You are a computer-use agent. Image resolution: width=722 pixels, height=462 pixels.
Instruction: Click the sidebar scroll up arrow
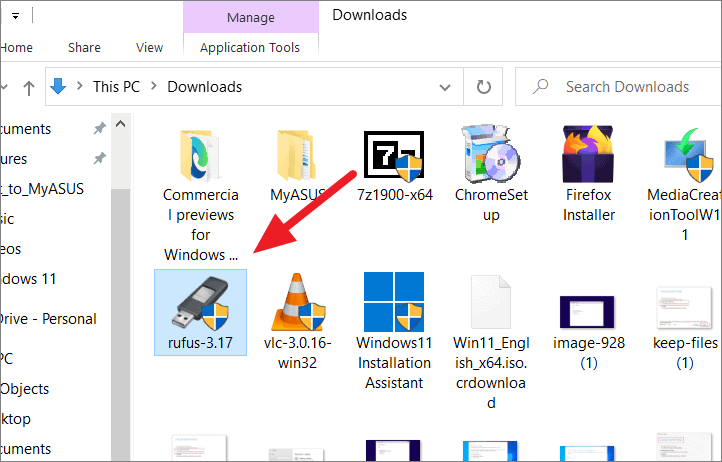(121, 123)
